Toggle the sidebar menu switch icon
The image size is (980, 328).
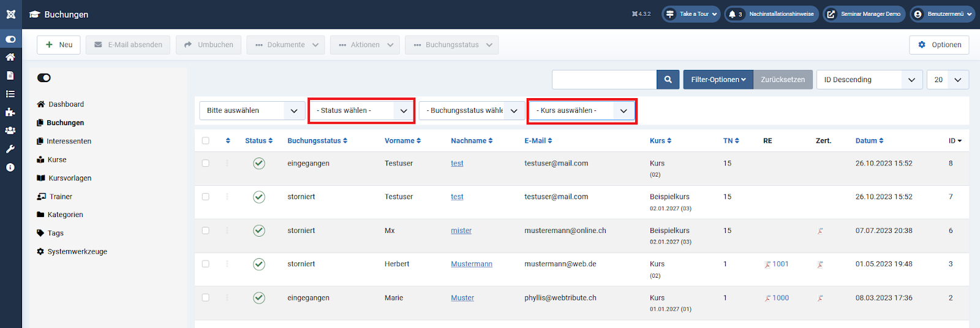click(x=10, y=39)
